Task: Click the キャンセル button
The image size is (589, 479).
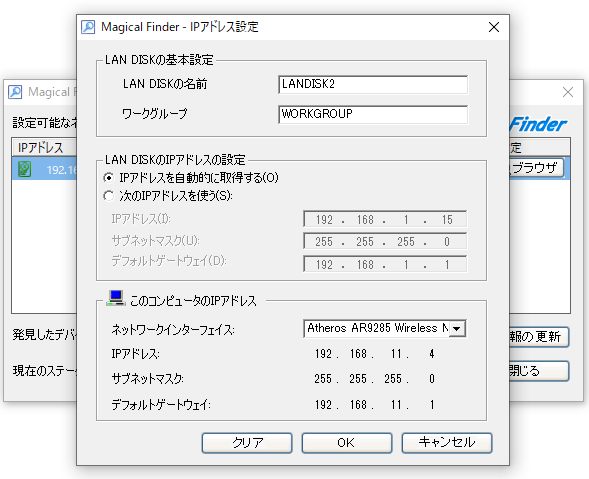Action: click(447, 443)
